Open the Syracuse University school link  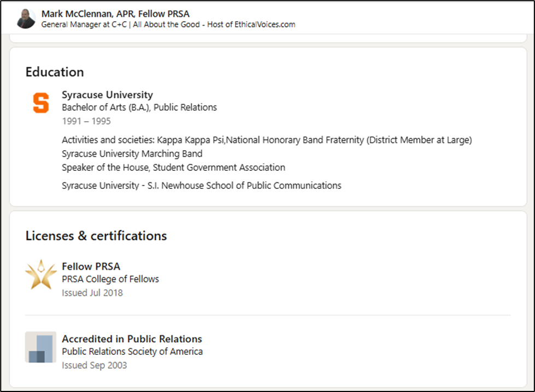click(x=107, y=95)
